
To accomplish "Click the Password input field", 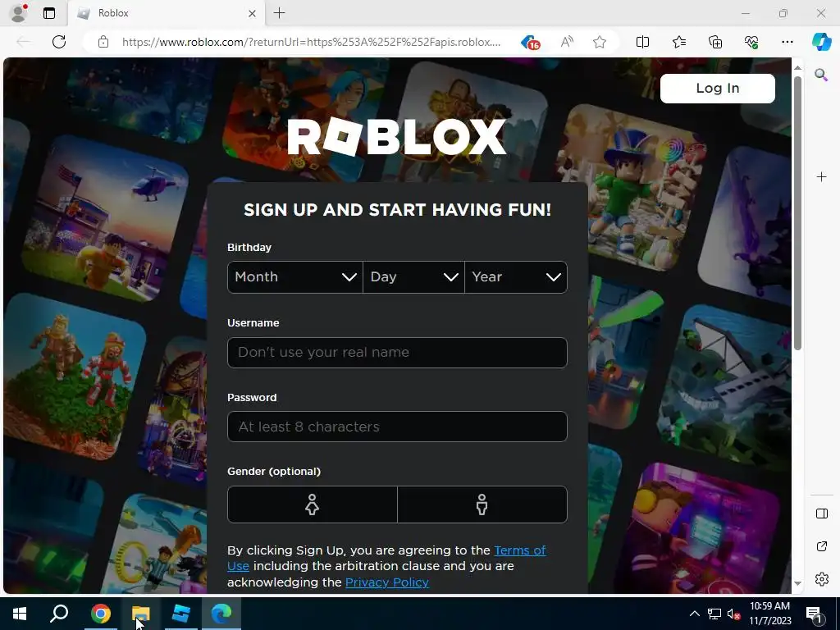I will [397, 427].
